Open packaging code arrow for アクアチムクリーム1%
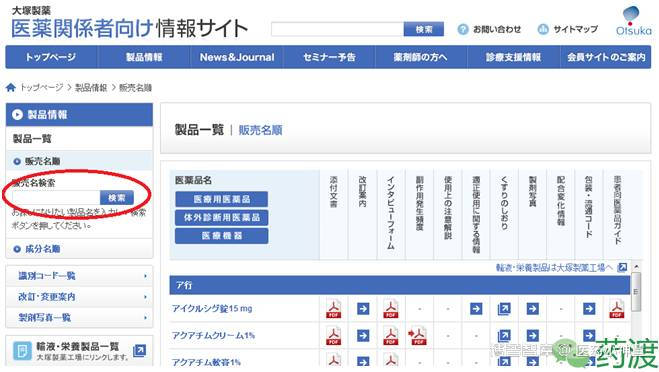The image size is (659, 372). click(x=589, y=336)
